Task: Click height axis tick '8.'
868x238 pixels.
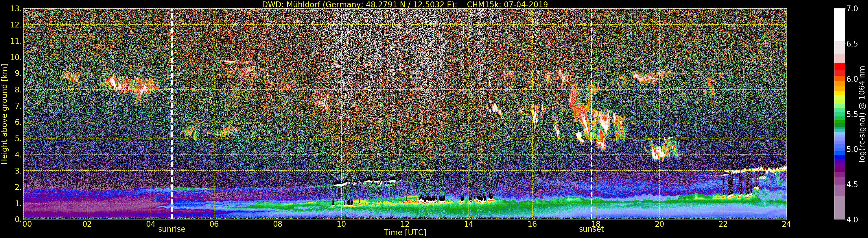Action: 18,90
